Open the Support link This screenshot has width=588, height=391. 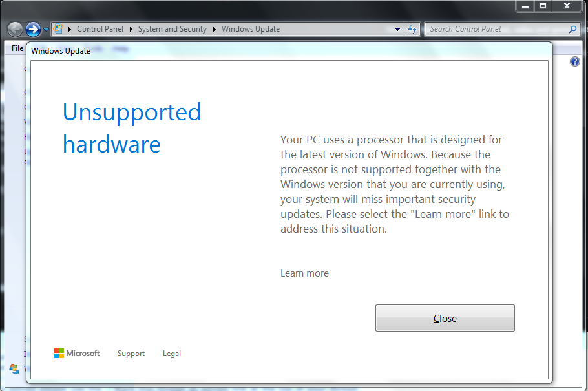[131, 354]
